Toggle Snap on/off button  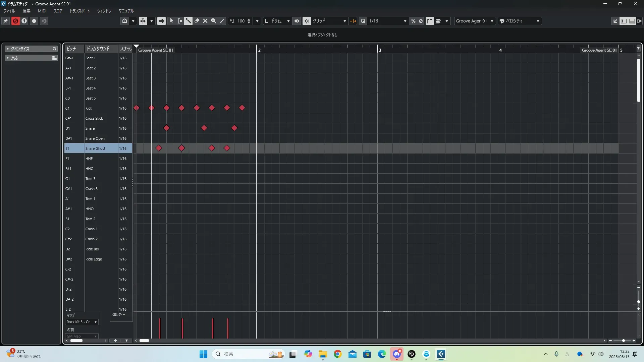pyautogui.click(x=307, y=21)
